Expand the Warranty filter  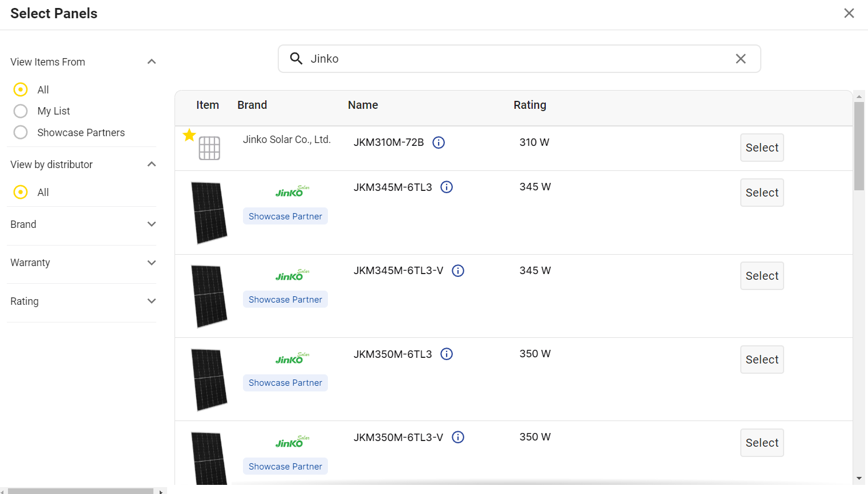tap(152, 263)
